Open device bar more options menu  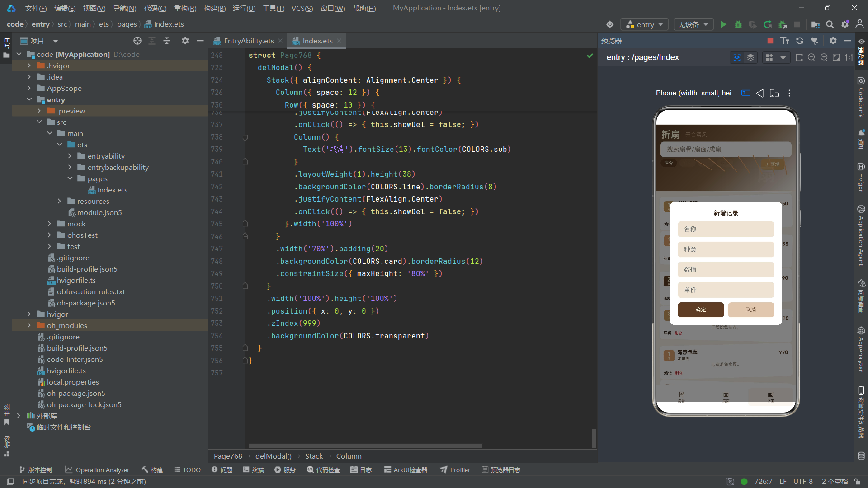pyautogui.click(x=789, y=93)
